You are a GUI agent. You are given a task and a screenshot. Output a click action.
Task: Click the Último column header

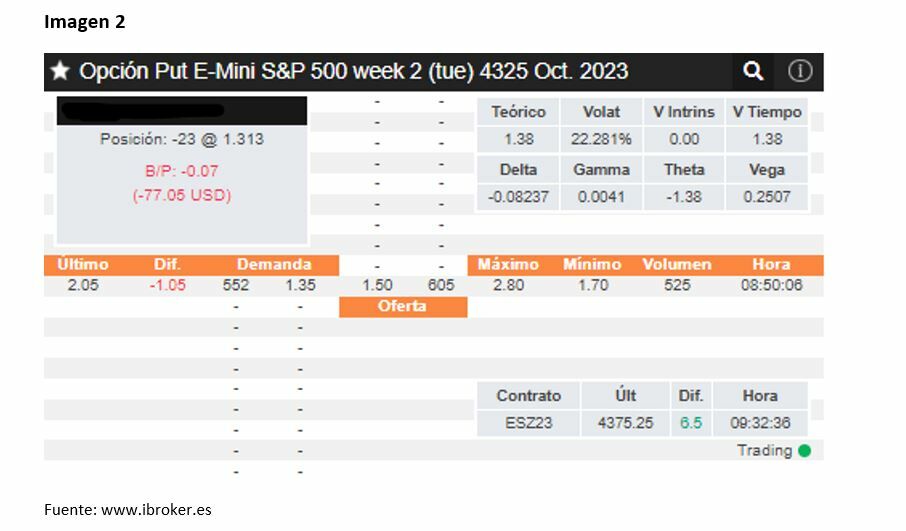[83, 265]
